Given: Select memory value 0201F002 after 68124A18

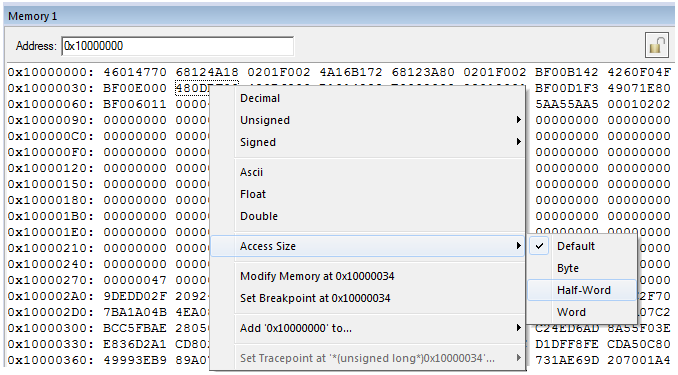Looking at the screenshot, I should point(279,72).
